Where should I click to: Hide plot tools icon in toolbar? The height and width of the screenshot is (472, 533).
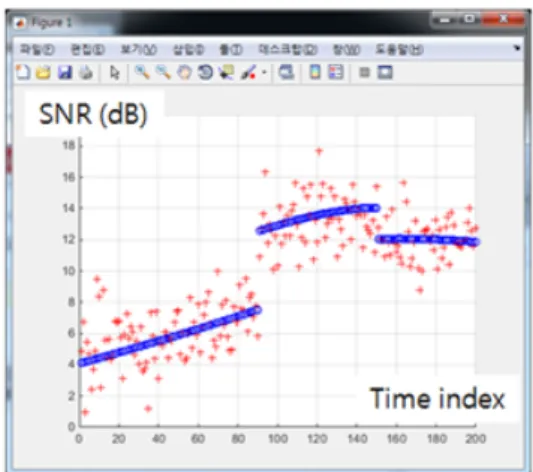(x=364, y=72)
